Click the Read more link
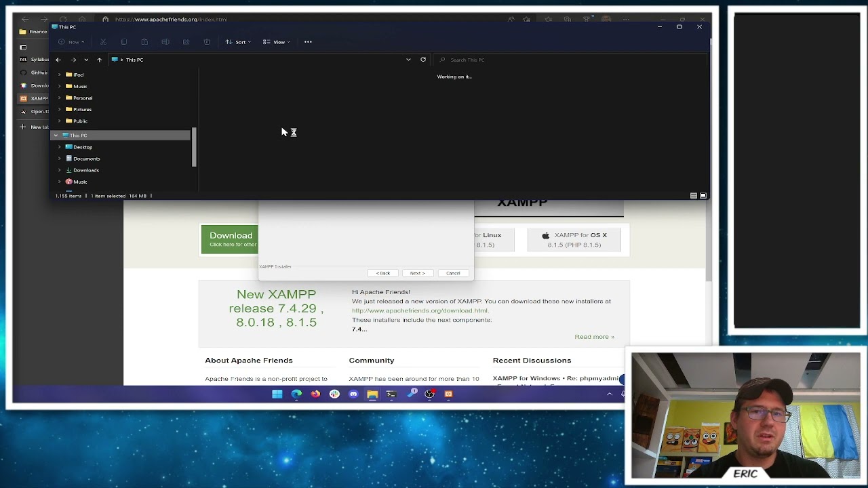The width and height of the screenshot is (868, 488). 594,337
